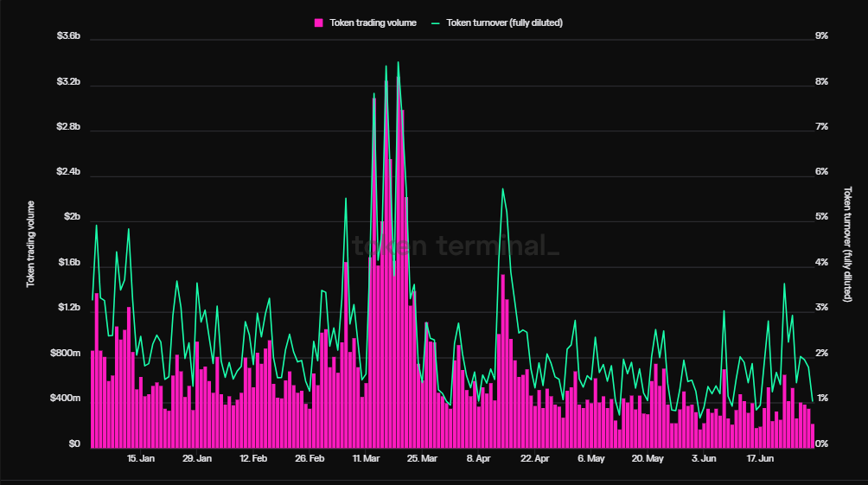The image size is (868, 485).
Task: Click the 12. Feb date label
Action: [x=253, y=458]
